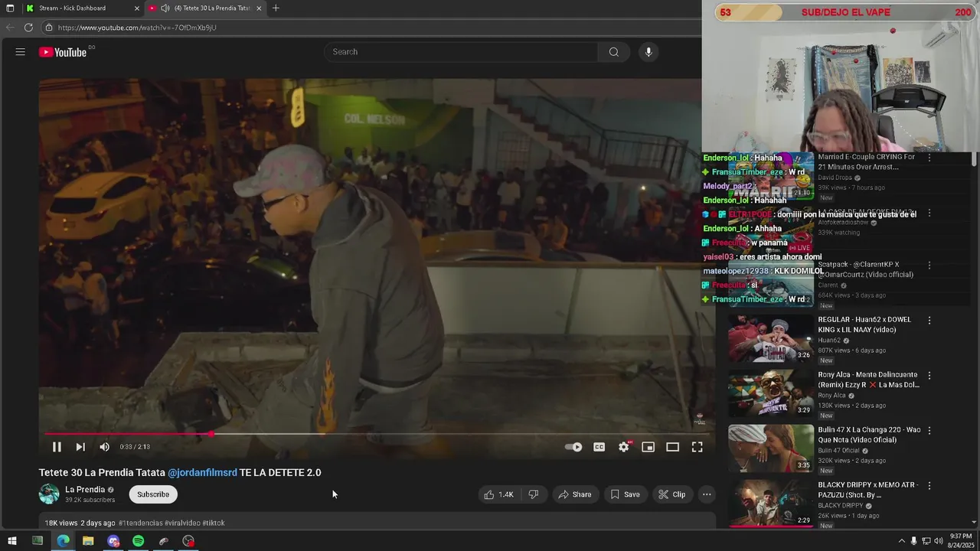The width and height of the screenshot is (980, 551).
Task: Open Microsoft Edge from taskbar
Action: (x=63, y=541)
